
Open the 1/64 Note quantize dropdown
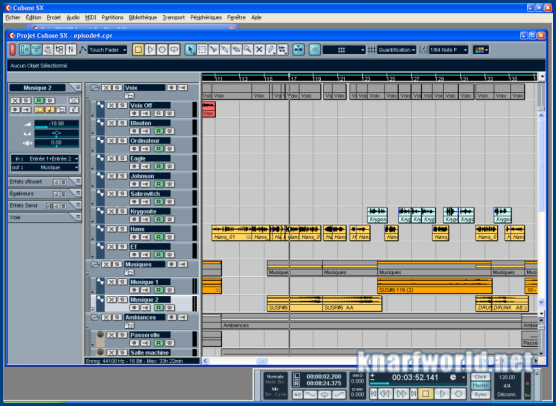tap(449, 50)
